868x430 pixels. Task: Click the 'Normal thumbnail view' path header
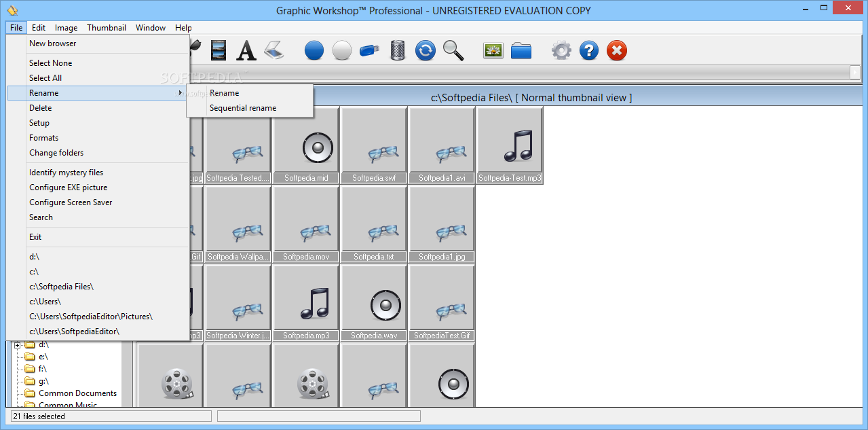pos(531,98)
